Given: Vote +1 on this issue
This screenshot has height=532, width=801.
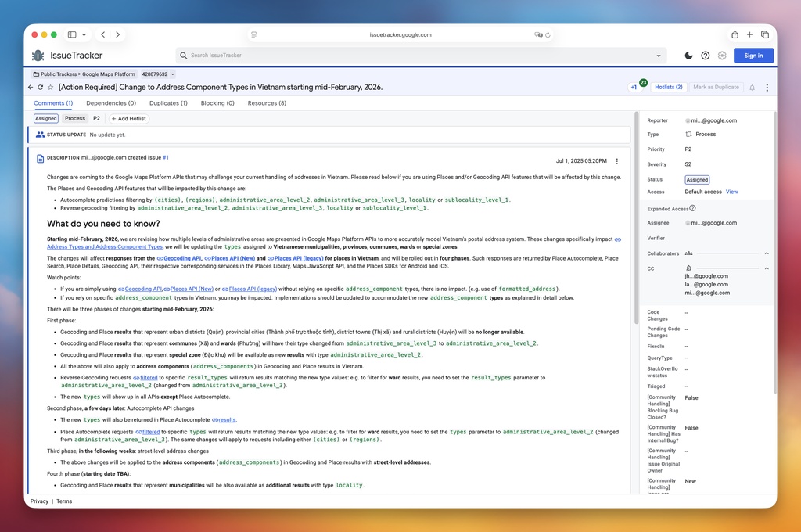Looking at the screenshot, I should click(x=634, y=88).
